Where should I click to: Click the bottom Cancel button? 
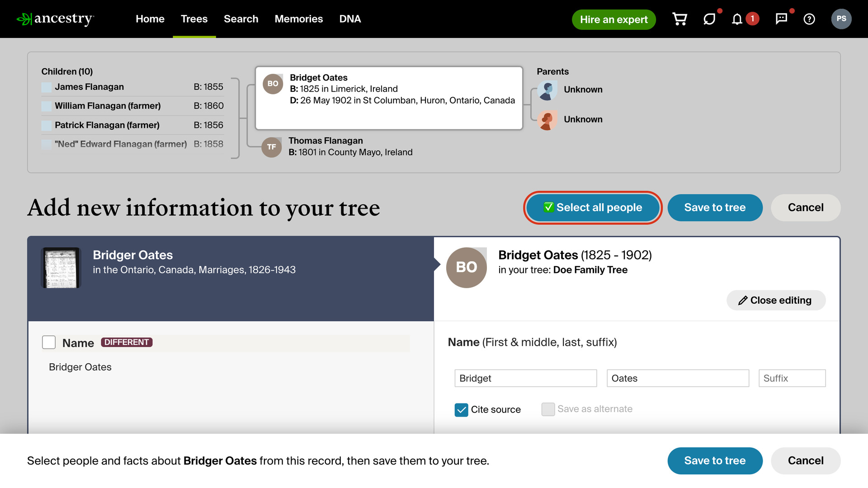pyautogui.click(x=806, y=460)
